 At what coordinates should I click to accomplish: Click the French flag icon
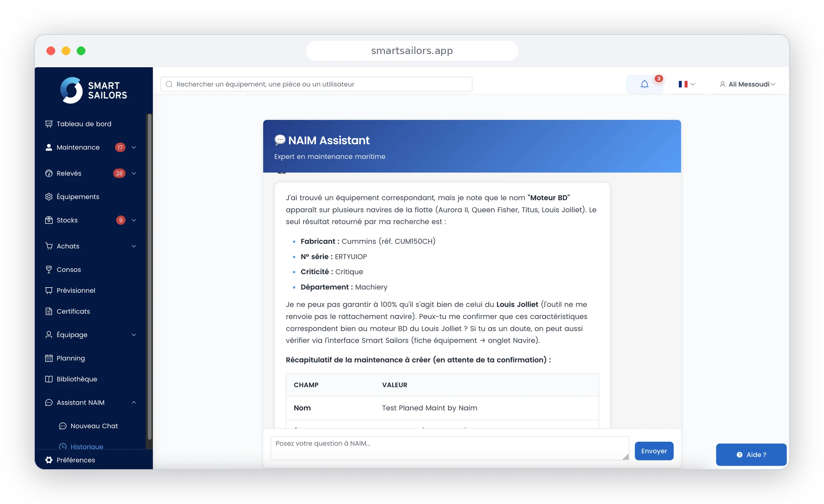click(683, 84)
